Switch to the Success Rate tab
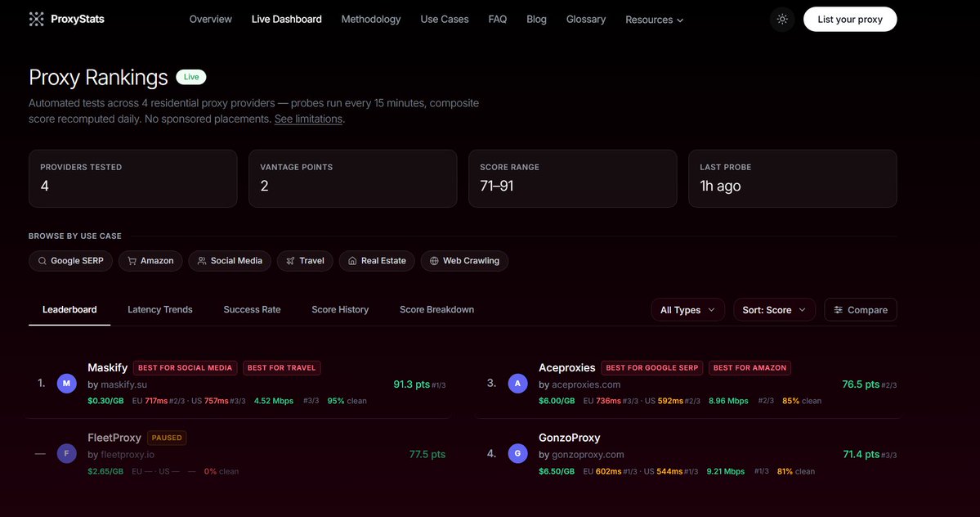Image resolution: width=980 pixels, height=517 pixels. click(x=252, y=309)
